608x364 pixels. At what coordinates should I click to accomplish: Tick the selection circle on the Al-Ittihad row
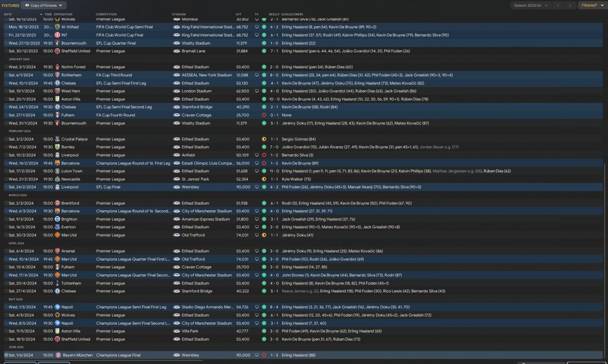[x=6, y=27]
